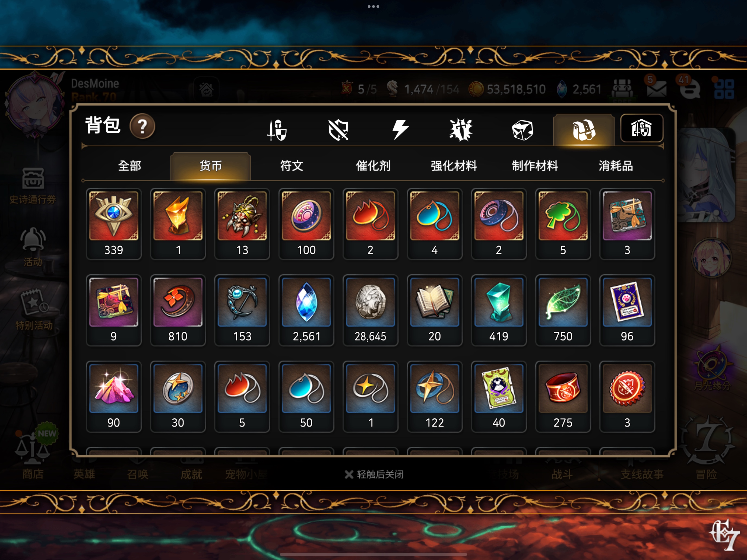Screen dimensions: 747x560
Task: Select the eye emblem item with 339
Action: (x=114, y=224)
